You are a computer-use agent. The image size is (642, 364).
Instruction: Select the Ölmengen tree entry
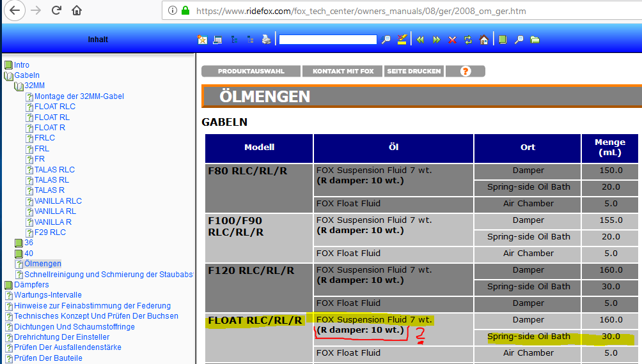(x=43, y=264)
